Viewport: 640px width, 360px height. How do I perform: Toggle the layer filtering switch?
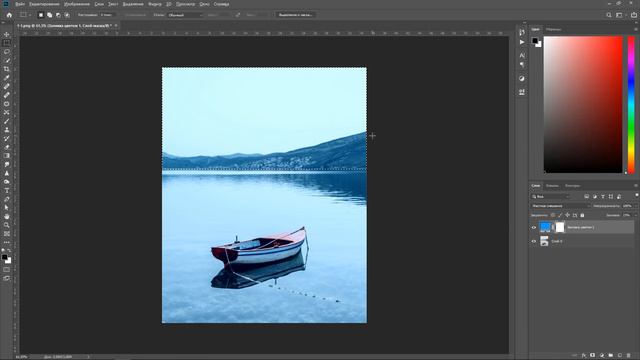coord(637,196)
